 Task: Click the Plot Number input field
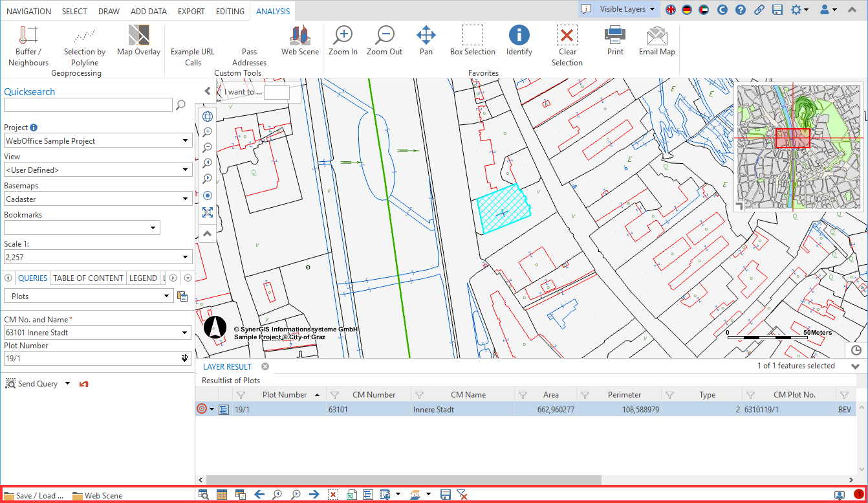pyautogui.click(x=91, y=358)
